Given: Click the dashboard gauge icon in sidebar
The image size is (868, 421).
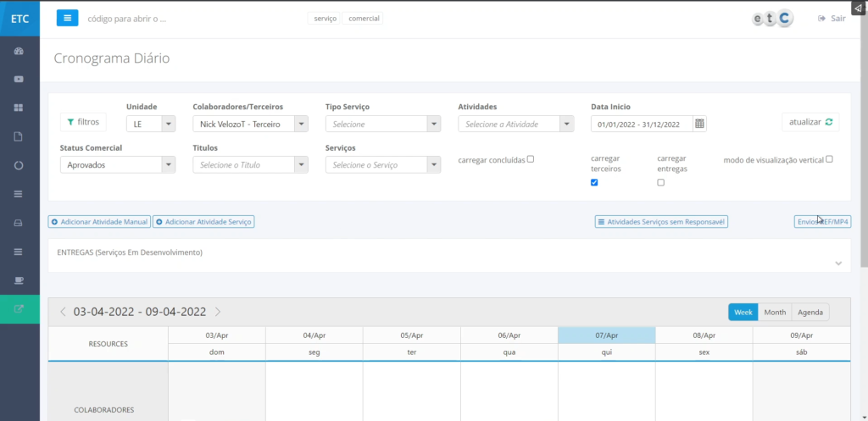Looking at the screenshot, I should 19,51.
